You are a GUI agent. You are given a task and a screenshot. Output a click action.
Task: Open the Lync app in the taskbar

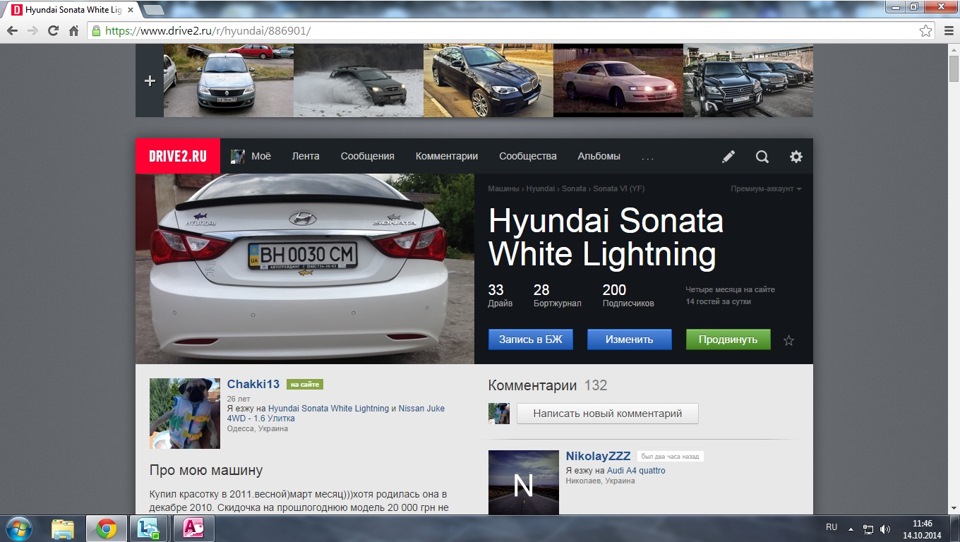click(149, 529)
